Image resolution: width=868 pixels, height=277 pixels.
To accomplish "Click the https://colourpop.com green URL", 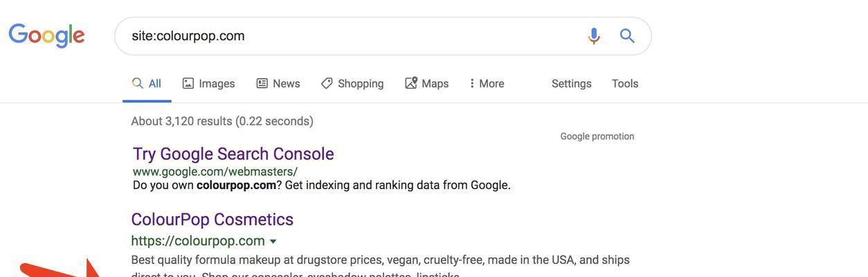I will coord(198,241).
